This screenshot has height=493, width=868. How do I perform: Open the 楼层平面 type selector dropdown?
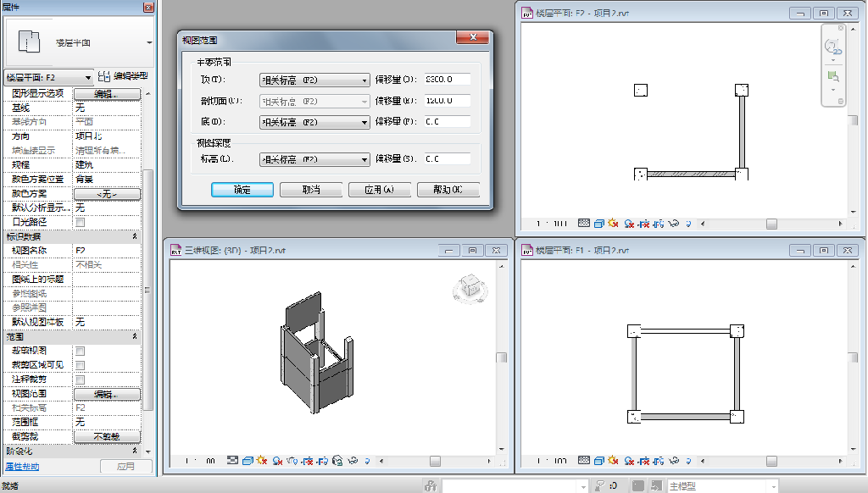[x=149, y=42]
